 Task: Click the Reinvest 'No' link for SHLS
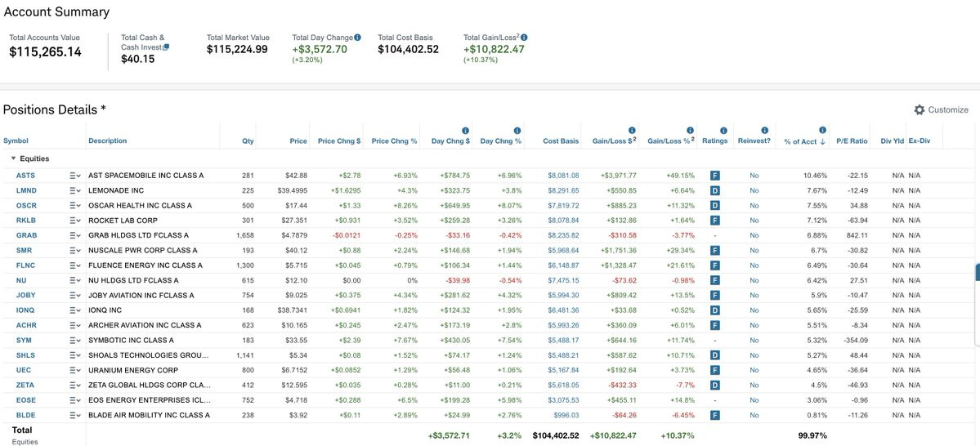[x=754, y=355]
